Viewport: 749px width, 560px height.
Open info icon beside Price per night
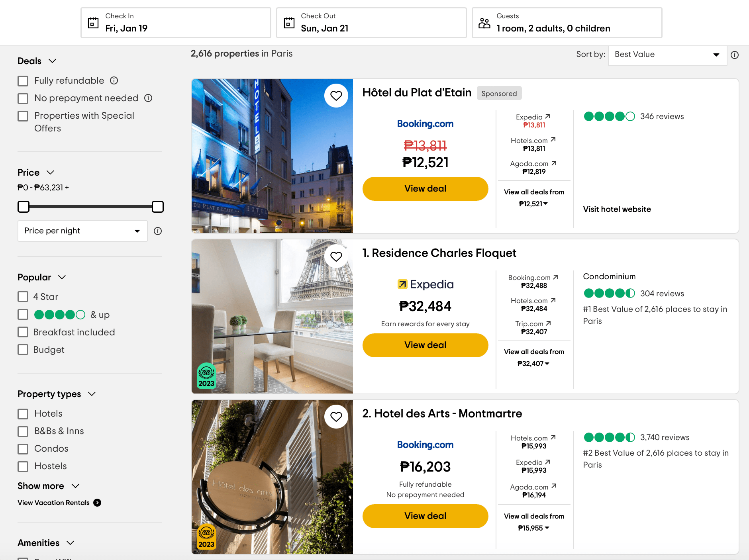pyautogui.click(x=158, y=231)
